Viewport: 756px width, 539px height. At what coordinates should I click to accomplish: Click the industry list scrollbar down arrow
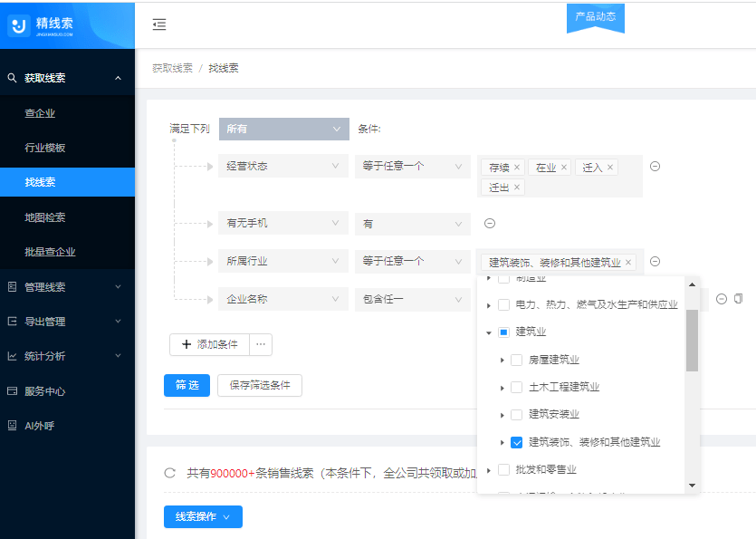(692, 486)
